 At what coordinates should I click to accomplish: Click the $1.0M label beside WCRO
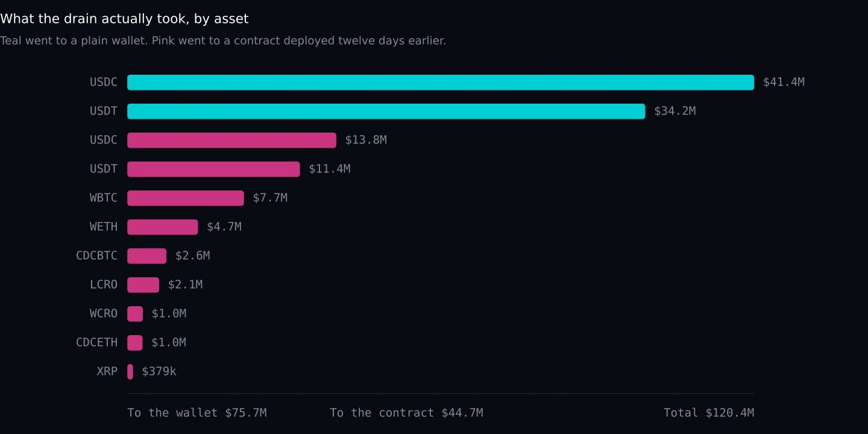[x=169, y=314]
